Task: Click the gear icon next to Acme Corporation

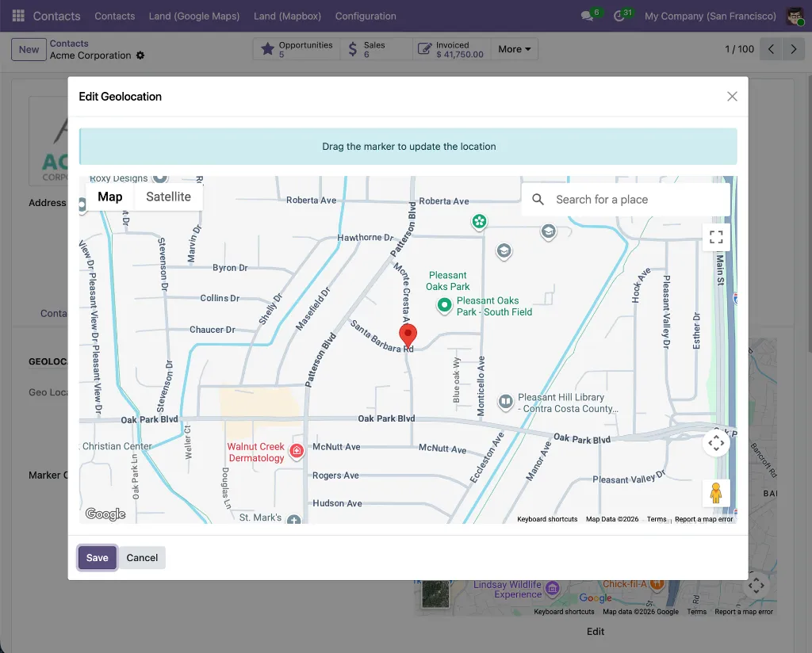Action: tap(140, 55)
